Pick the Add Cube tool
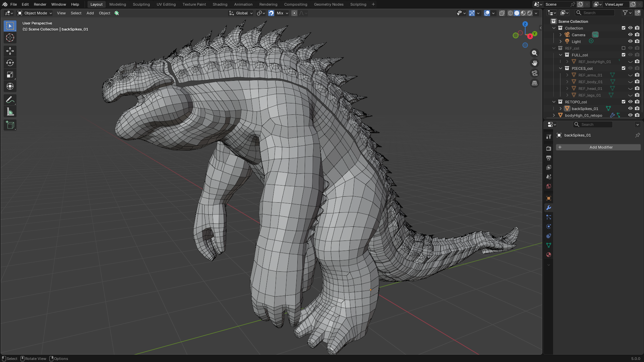Image resolution: width=644 pixels, height=362 pixels. coord(10,125)
